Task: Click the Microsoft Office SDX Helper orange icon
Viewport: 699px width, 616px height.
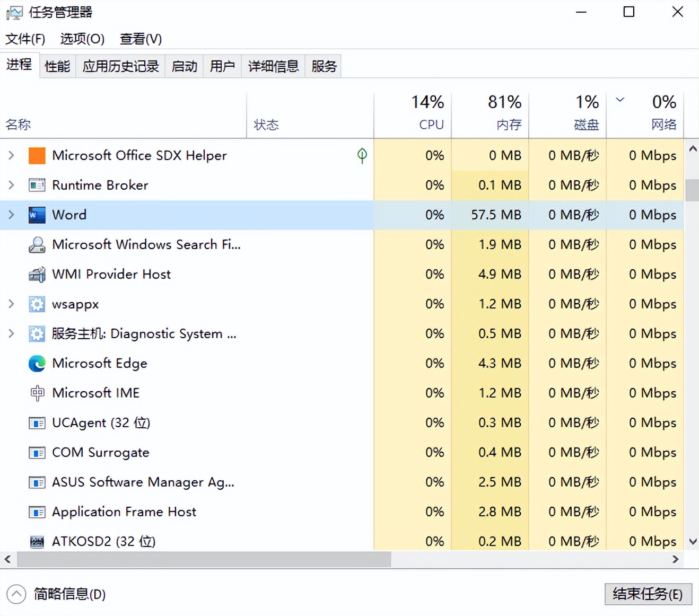Action: point(37,155)
